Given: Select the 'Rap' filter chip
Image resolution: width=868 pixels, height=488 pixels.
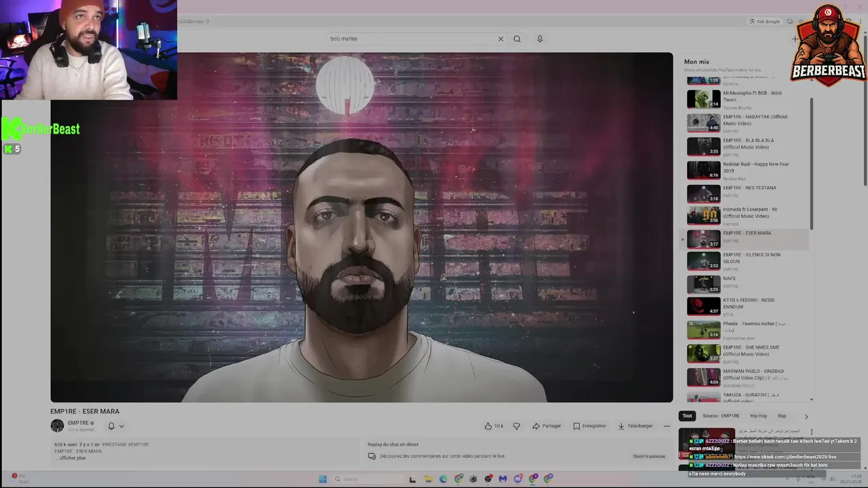Looking at the screenshot, I should 782,415.
